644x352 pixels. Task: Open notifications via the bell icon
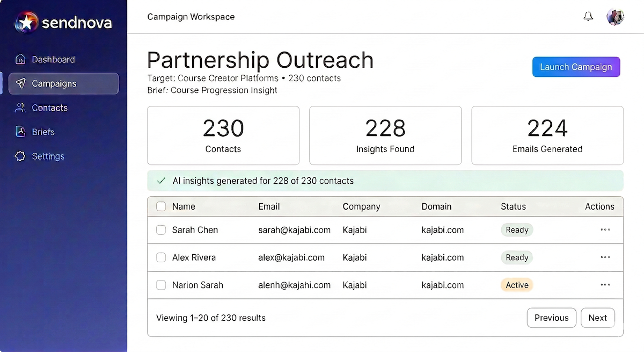[588, 16]
